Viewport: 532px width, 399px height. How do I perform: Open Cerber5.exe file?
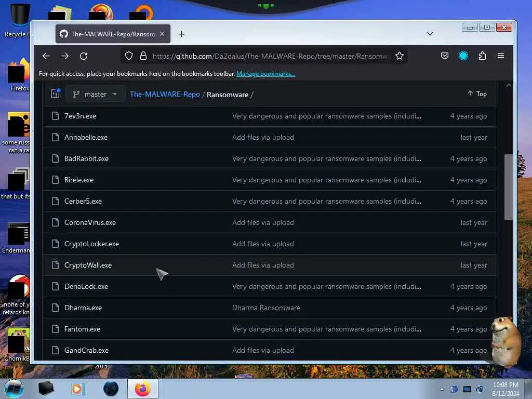(x=83, y=201)
